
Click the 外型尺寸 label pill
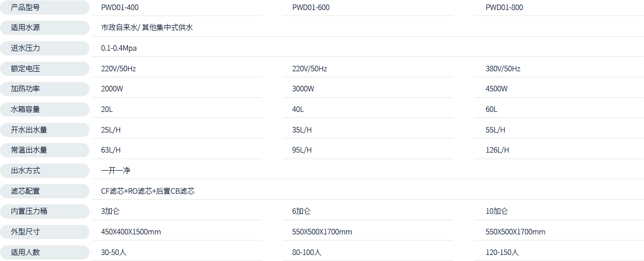(x=44, y=232)
